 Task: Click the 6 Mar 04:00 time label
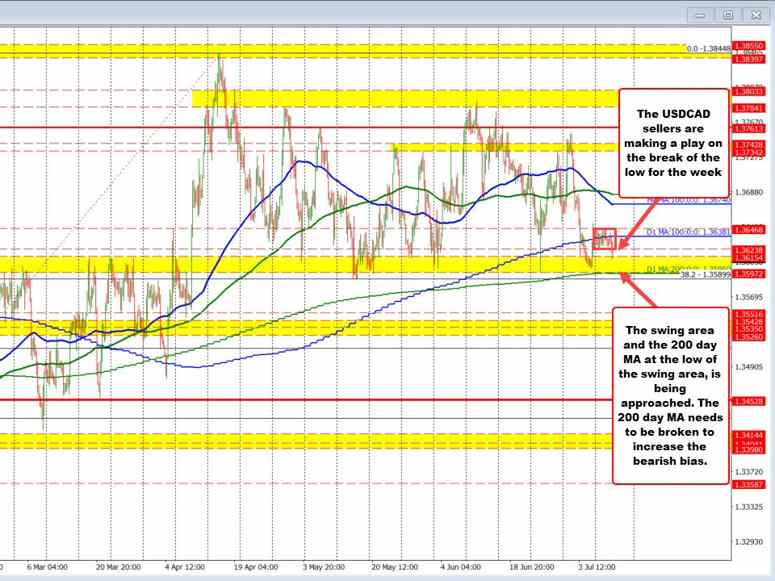(x=47, y=567)
